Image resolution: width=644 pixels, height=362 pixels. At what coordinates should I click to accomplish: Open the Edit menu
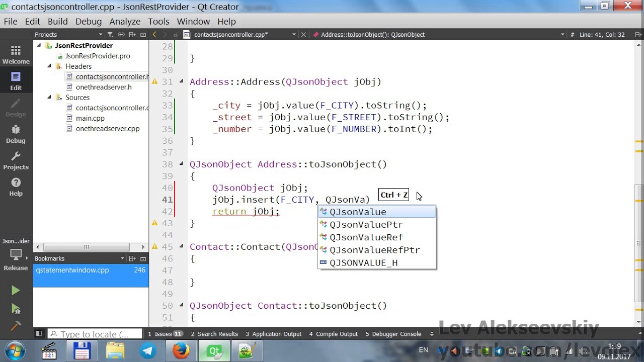32,22
